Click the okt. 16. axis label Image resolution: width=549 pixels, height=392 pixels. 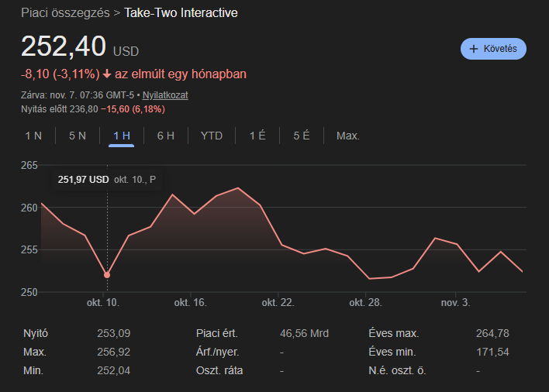(191, 303)
